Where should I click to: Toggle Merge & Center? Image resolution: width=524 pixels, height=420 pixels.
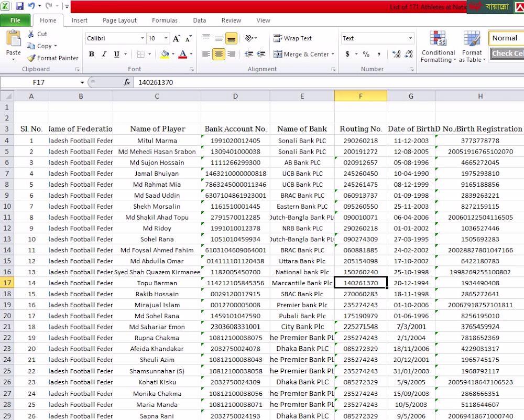pos(301,54)
